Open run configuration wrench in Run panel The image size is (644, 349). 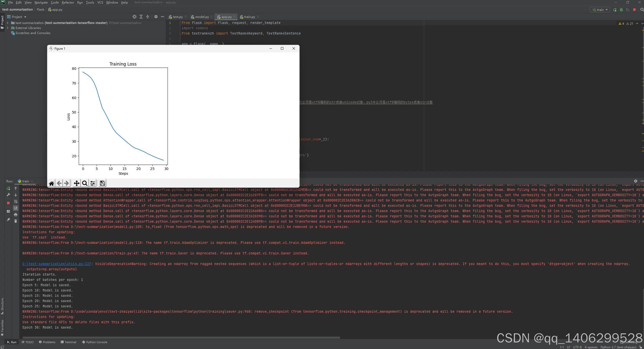(8, 195)
